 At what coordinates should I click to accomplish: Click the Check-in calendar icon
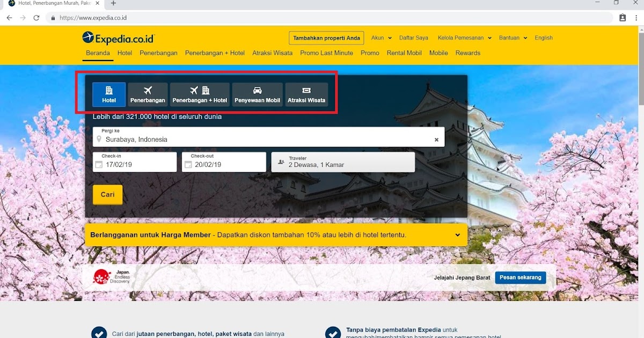pyautogui.click(x=99, y=165)
